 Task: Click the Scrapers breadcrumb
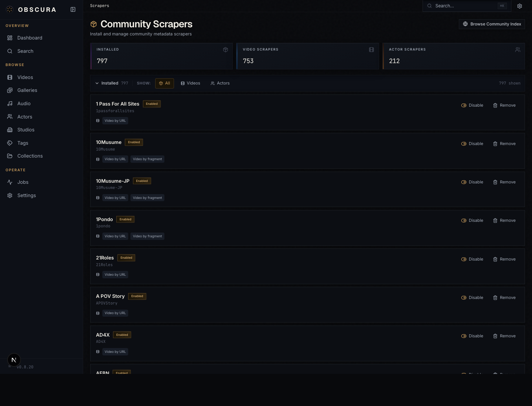pos(100,6)
